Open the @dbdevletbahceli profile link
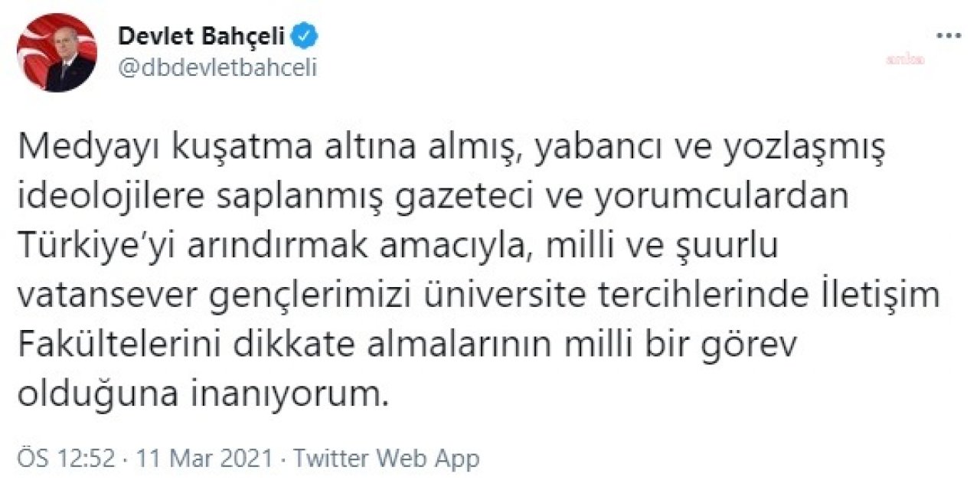 pos(219,68)
